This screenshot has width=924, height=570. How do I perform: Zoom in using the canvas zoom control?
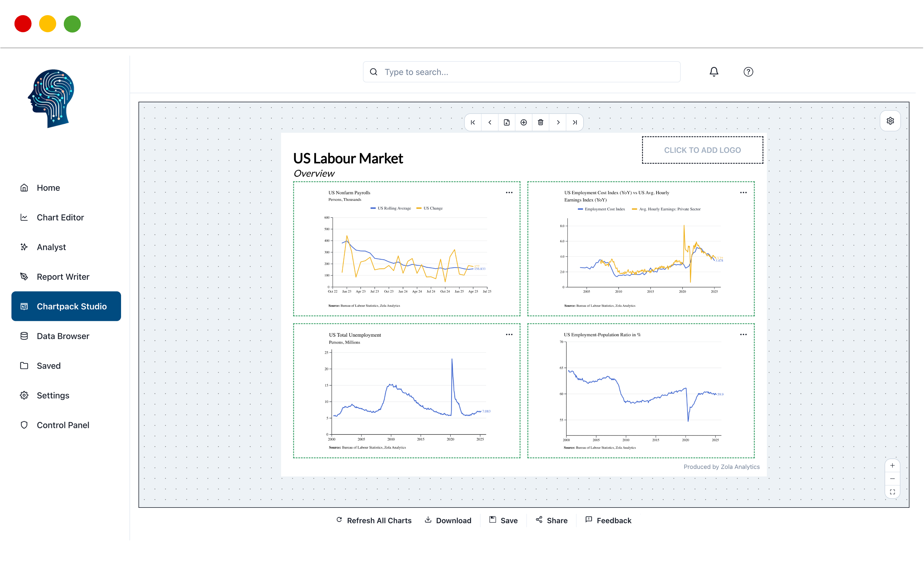892,465
